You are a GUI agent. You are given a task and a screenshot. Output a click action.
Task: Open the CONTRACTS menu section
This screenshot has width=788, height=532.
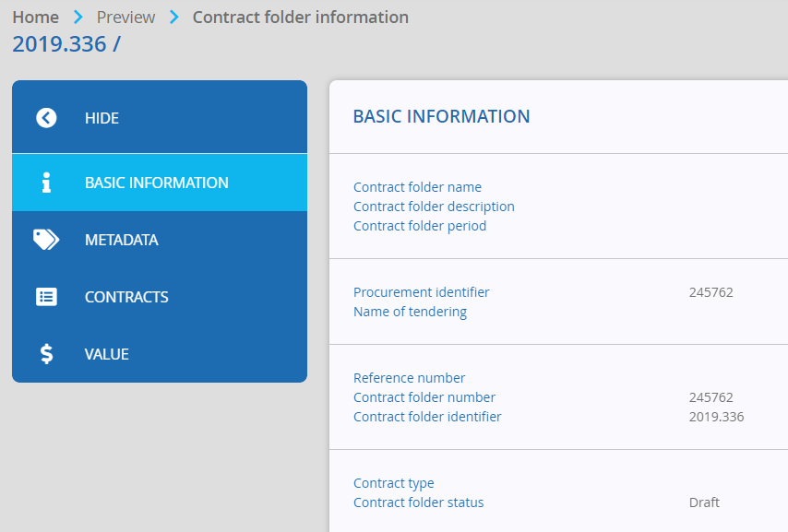pyautogui.click(x=160, y=297)
